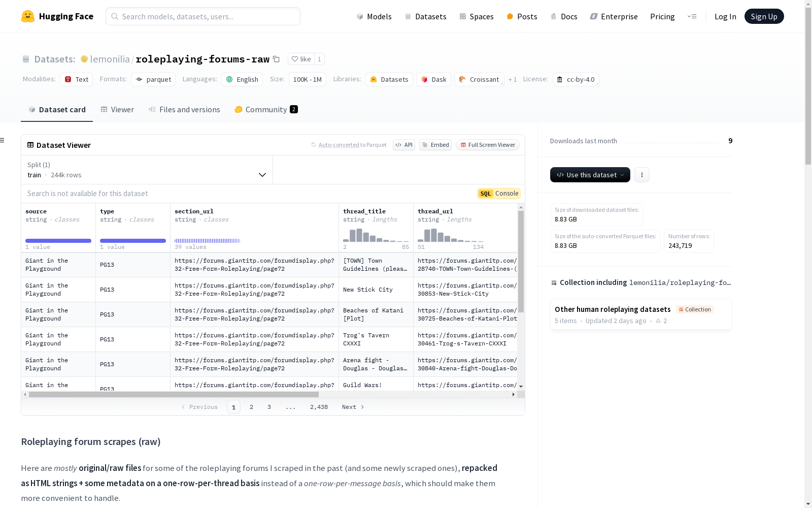Go to Datasets in the top navigation

(425, 16)
